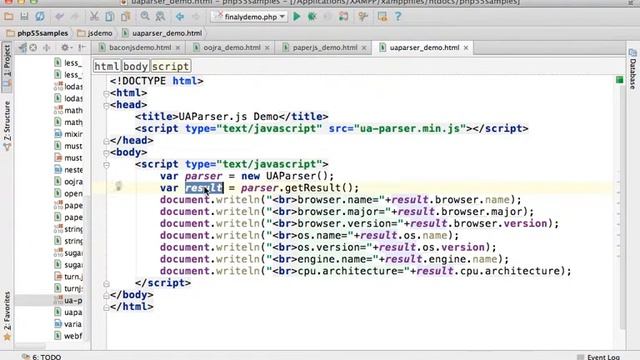Click uaparser_demo.html navigation bar crumb
The image size is (640, 360).
(162, 33)
